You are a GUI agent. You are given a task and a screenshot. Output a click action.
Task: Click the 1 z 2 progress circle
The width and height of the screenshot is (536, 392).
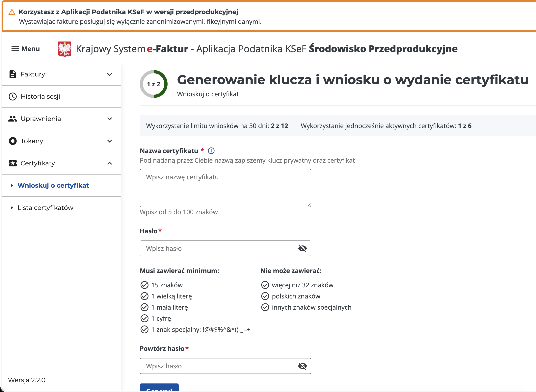[154, 84]
